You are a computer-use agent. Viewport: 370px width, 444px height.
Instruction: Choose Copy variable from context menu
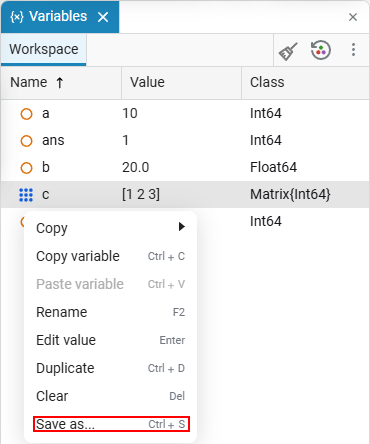pyautogui.click(x=110, y=256)
